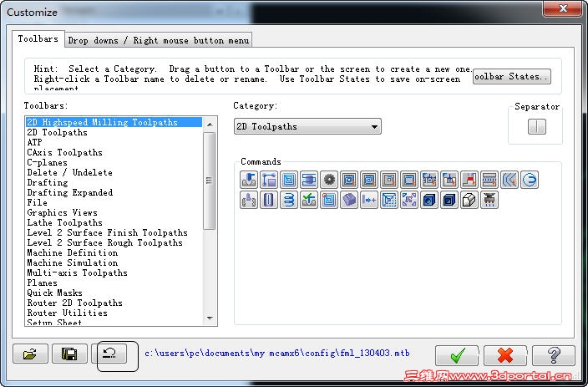Pick the red step-shaped toolpath icon

[x=469, y=180]
